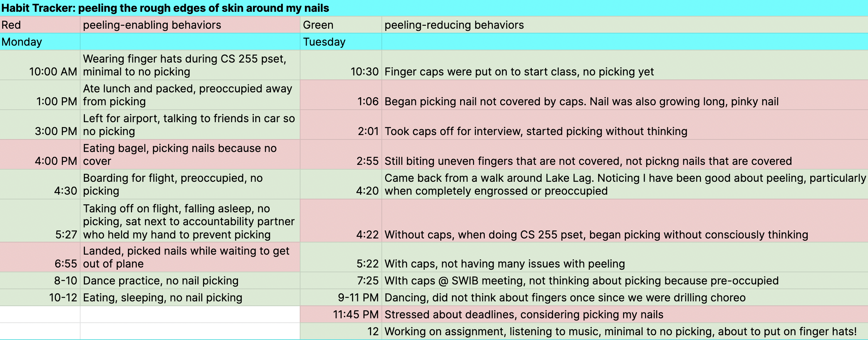Click the peeling-enabling behaviors cell
The height and width of the screenshot is (340, 868).
190,25
